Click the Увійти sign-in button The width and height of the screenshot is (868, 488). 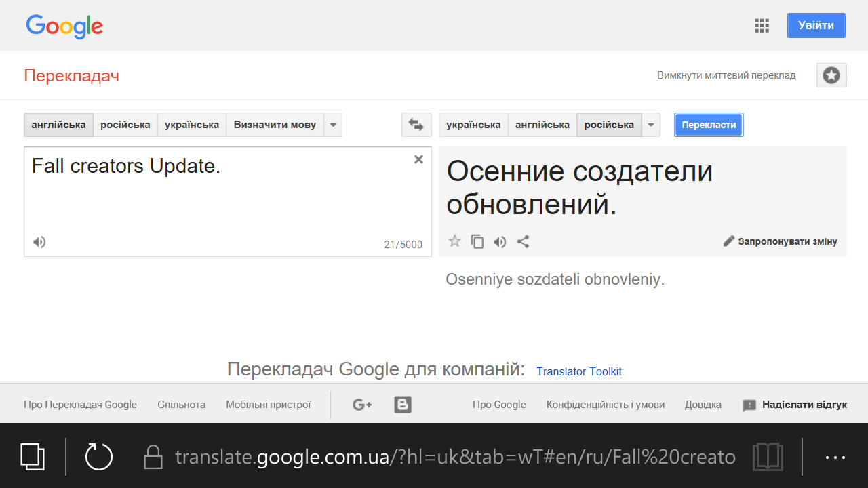816,26
